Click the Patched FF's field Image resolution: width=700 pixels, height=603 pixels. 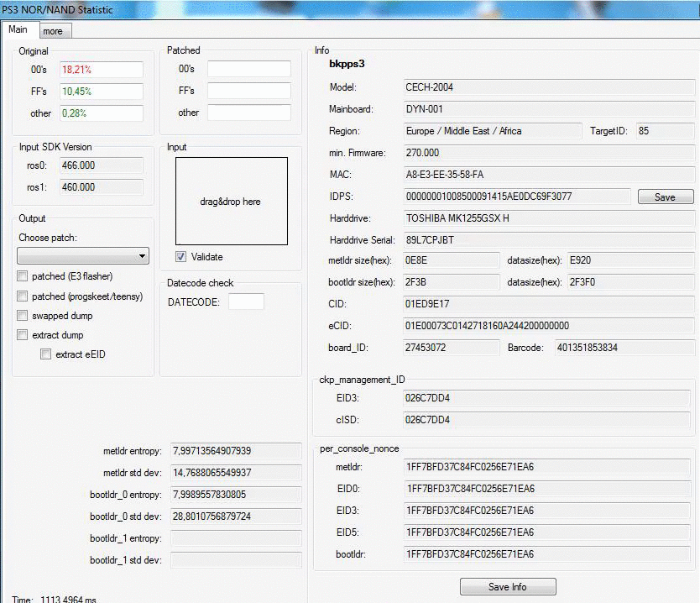249,91
